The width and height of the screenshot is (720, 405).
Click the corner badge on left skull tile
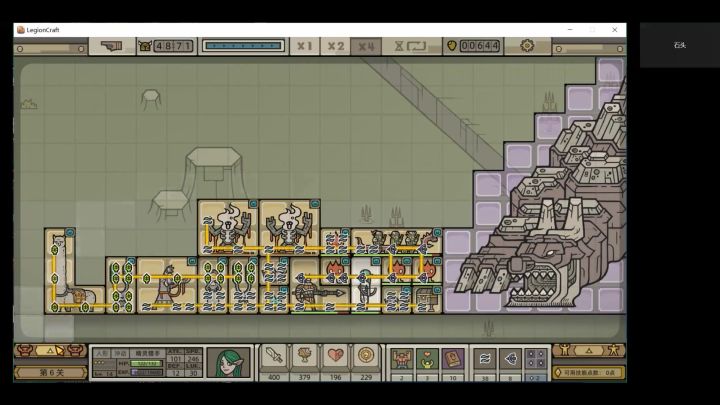coord(253,203)
